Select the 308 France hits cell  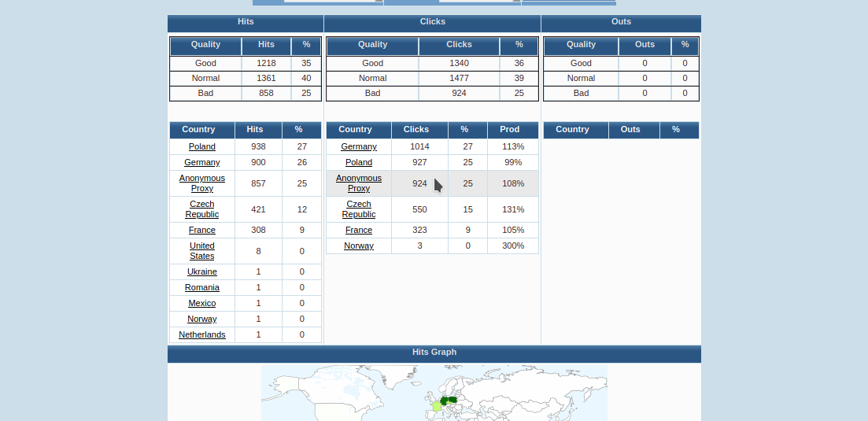pyautogui.click(x=258, y=230)
